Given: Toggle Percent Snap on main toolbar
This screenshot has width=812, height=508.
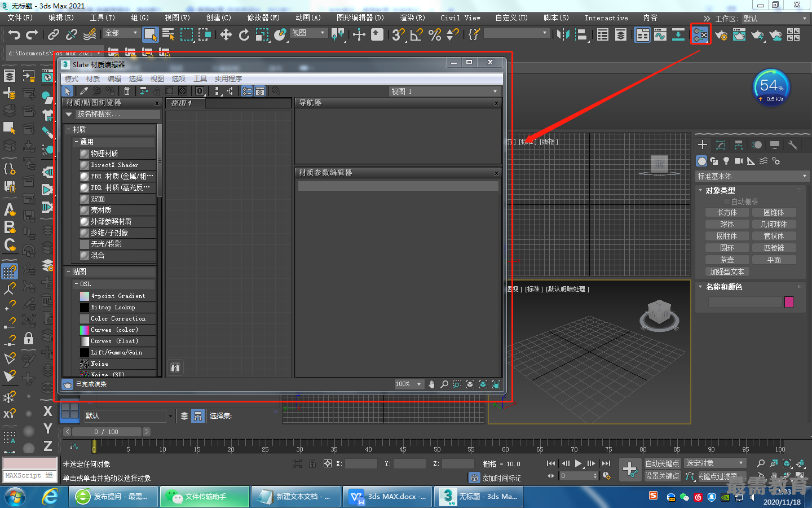Looking at the screenshot, I should 435,34.
